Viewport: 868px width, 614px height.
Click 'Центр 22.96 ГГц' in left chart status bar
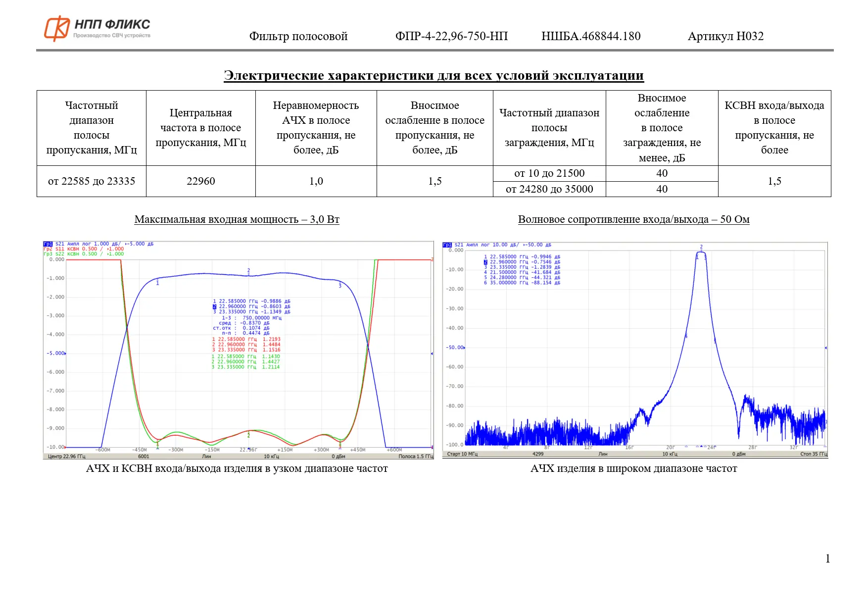pyautogui.click(x=67, y=457)
